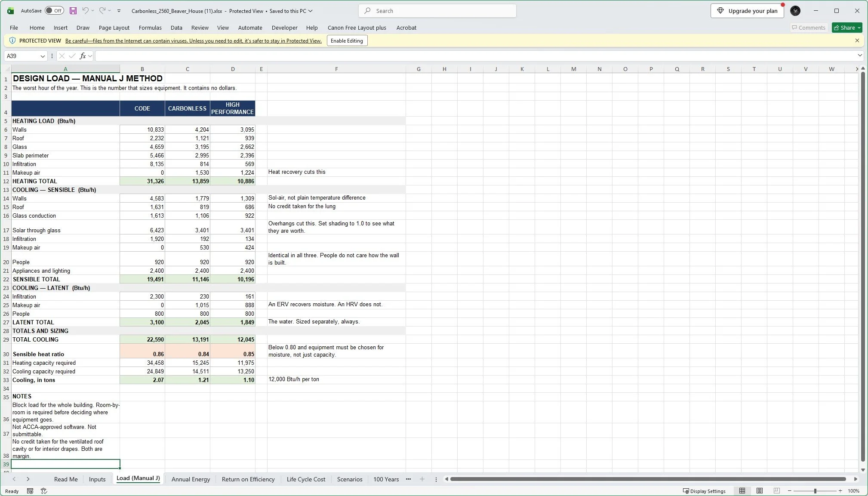Open the user account profile icon

[795, 11]
